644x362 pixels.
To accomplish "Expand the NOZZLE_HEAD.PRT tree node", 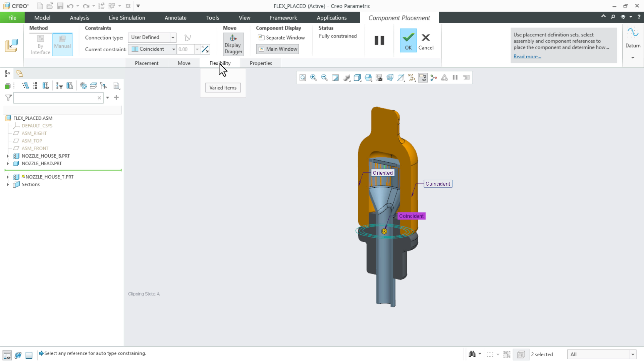I will click(8, 164).
